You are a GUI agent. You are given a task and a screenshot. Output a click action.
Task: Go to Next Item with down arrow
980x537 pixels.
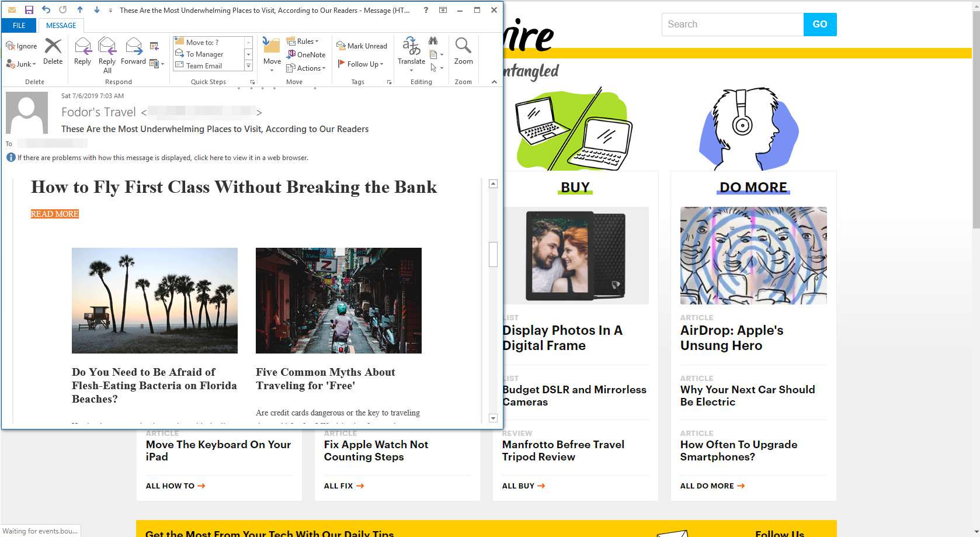(x=97, y=10)
